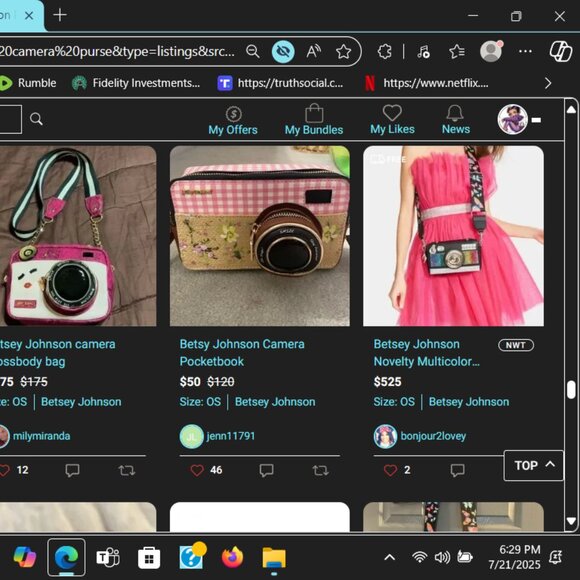This screenshot has width=580, height=580.
Task: Open Copilot sidebar icon
Action: pyautogui.click(x=560, y=51)
